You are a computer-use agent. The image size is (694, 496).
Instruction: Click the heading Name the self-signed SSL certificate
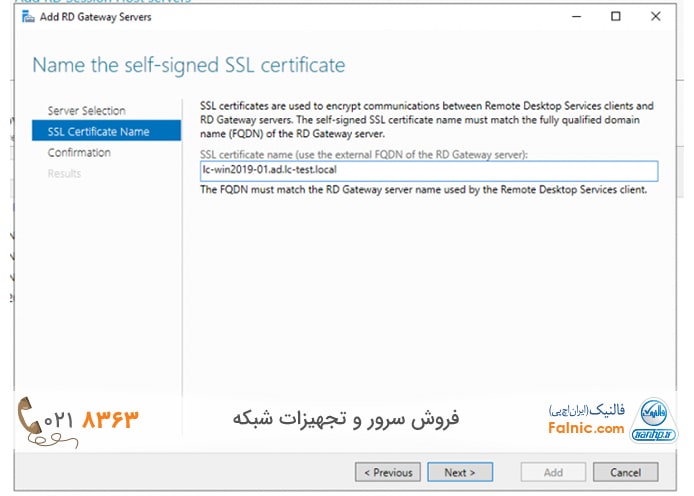click(x=189, y=66)
